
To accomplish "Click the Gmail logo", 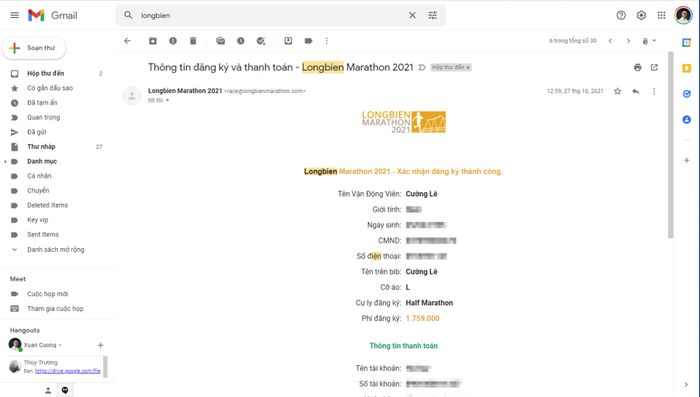I will pos(53,15).
